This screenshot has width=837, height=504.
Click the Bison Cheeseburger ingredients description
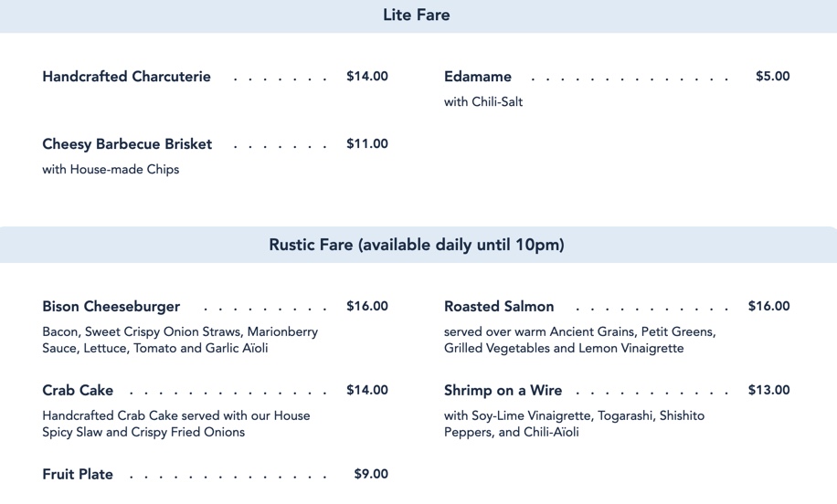click(180, 340)
